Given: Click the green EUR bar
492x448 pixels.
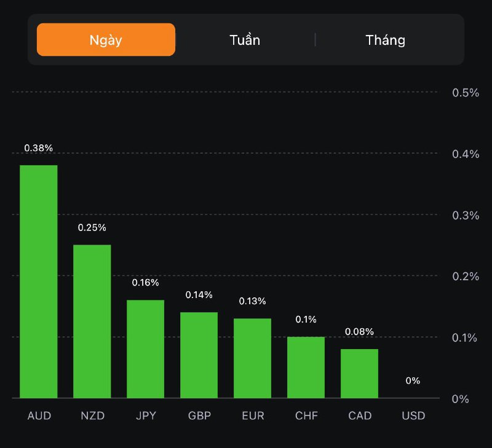Looking at the screenshot, I should tap(253, 358).
